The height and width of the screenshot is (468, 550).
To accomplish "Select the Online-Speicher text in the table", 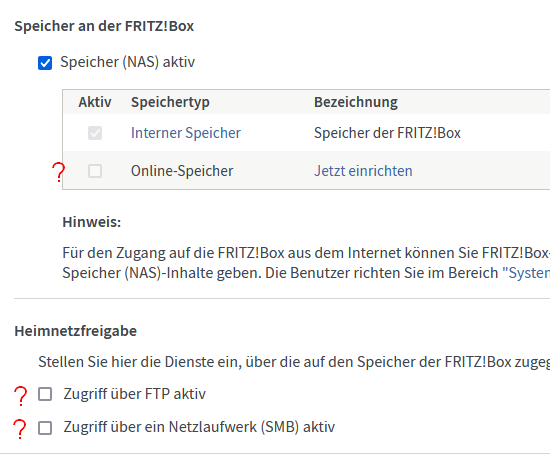I will click(182, 171).
